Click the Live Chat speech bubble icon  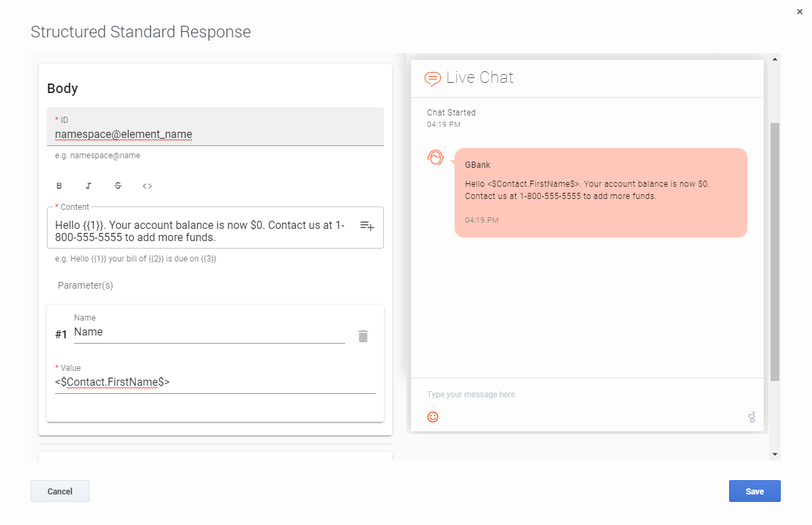[x=432, y=79]
